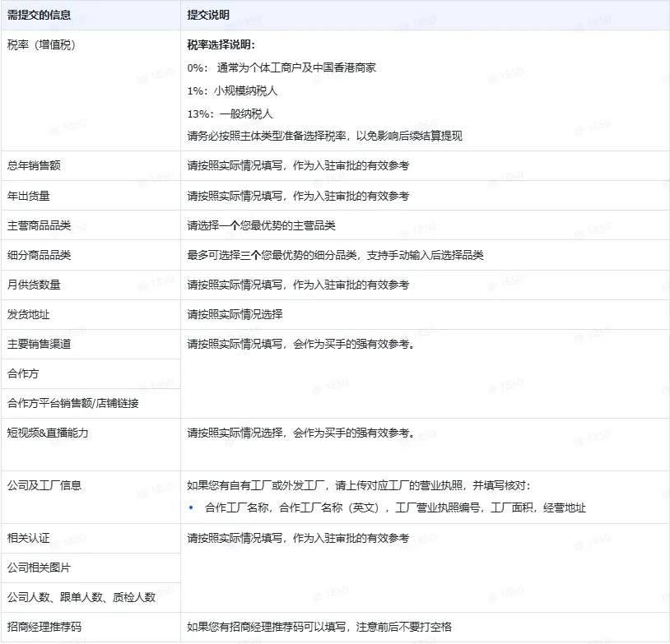Click the line '13%: 一般纳税人'

(x=230, y=114)
